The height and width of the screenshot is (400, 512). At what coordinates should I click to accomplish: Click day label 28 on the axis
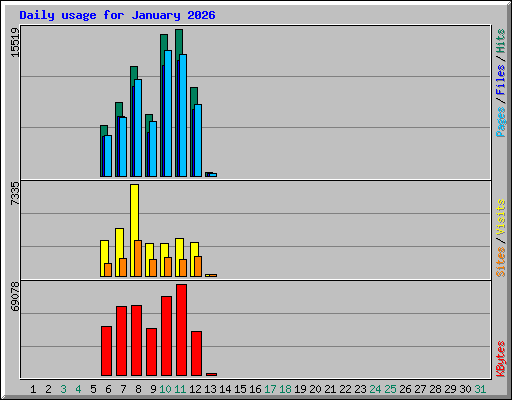tap(435, 389)
